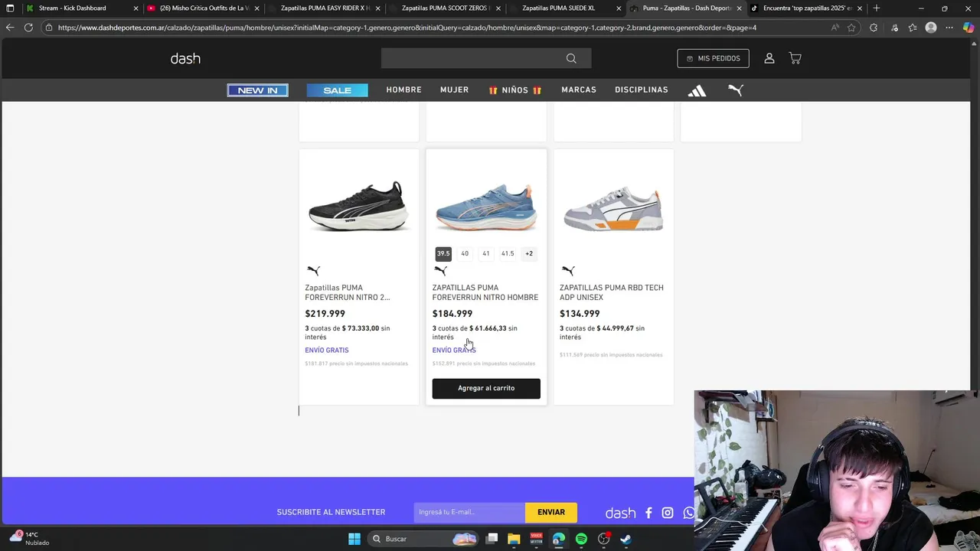Viewport: 980px width, 551px height.
Task: Click the browser back arrow
Action: tap(10, 28)
